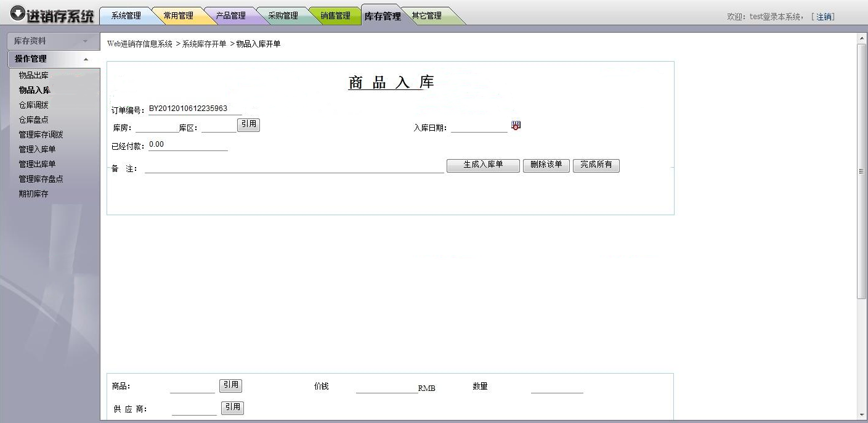Click the 进销存系统 logo icon

point(18,14)
